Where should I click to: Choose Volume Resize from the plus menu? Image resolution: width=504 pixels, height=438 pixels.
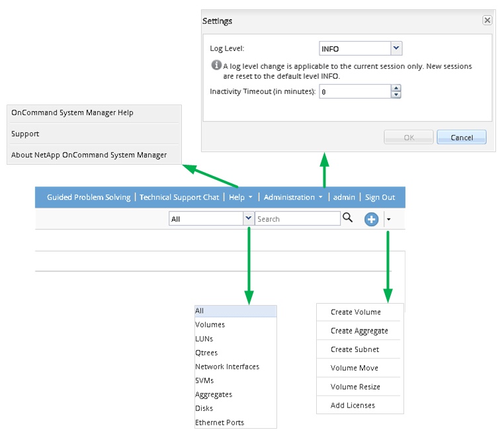pos(359,386)
